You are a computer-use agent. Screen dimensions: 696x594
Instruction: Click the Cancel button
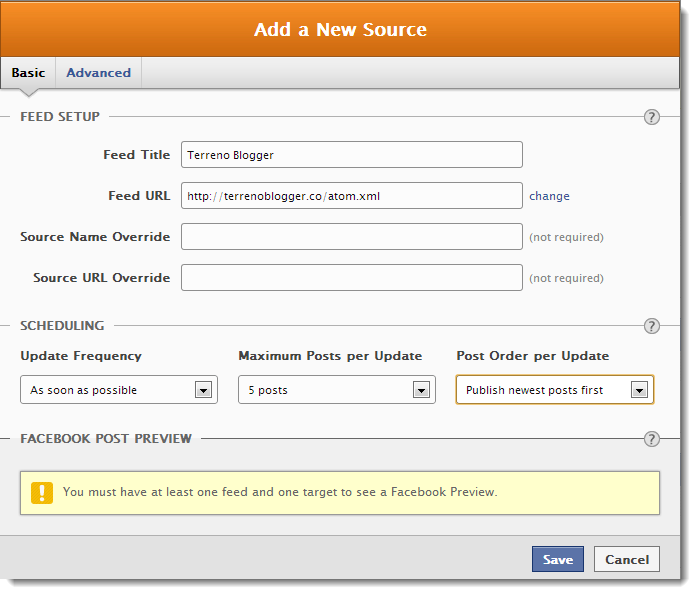click(x=627, y=559)
